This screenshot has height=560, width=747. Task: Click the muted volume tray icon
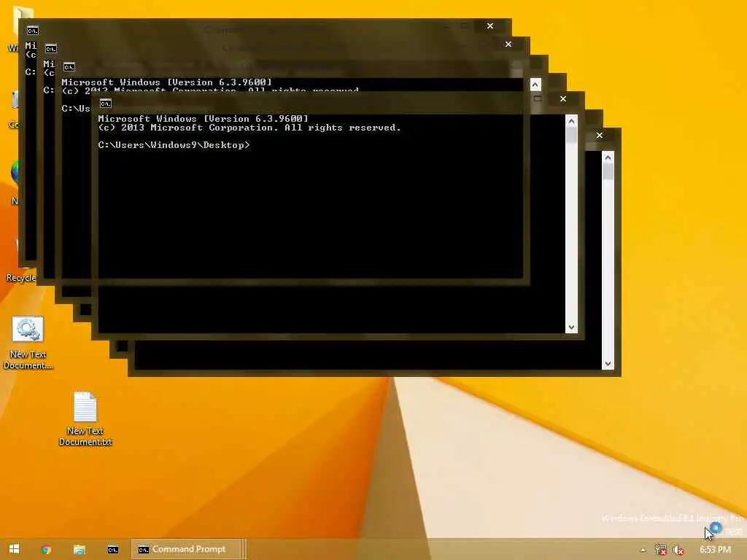click(x=678, y=550)
